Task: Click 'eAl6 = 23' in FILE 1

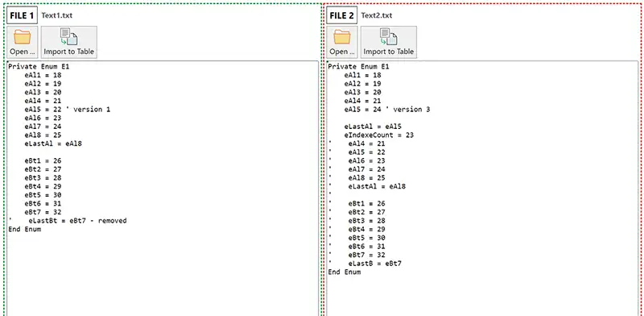Action: pyautogui.click(x=43, y=118)
